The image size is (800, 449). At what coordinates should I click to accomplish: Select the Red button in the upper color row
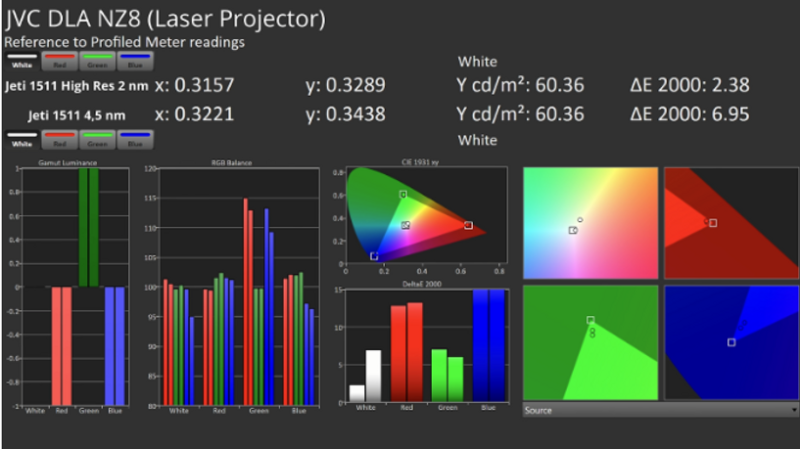(60, 61)
